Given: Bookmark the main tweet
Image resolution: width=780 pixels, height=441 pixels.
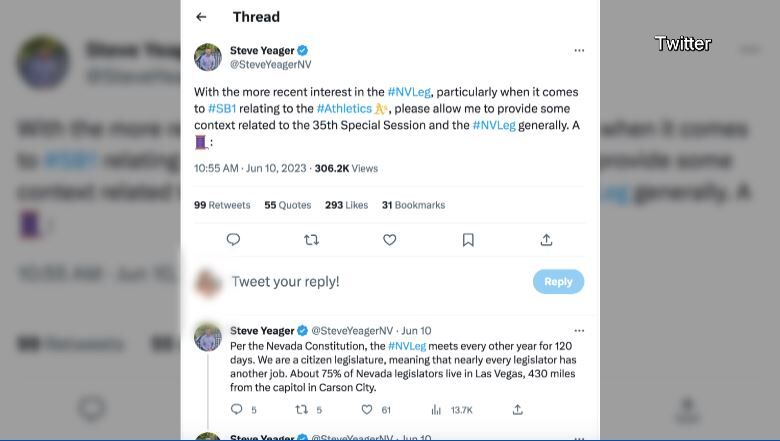Looking at the screenshot, I should pyautogui.click(x=468, y=240).
